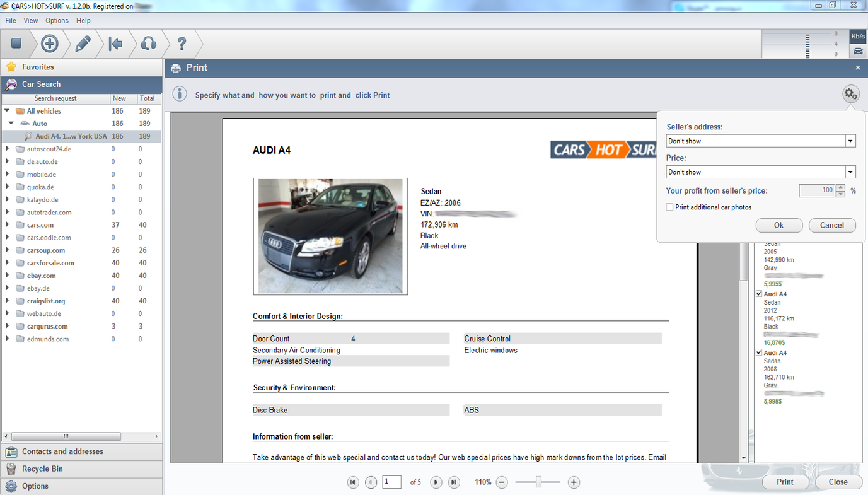This screenshot has width=868, height=495.
Task: Click the back-arrow toolbar icon
Action: coord(115,44)
